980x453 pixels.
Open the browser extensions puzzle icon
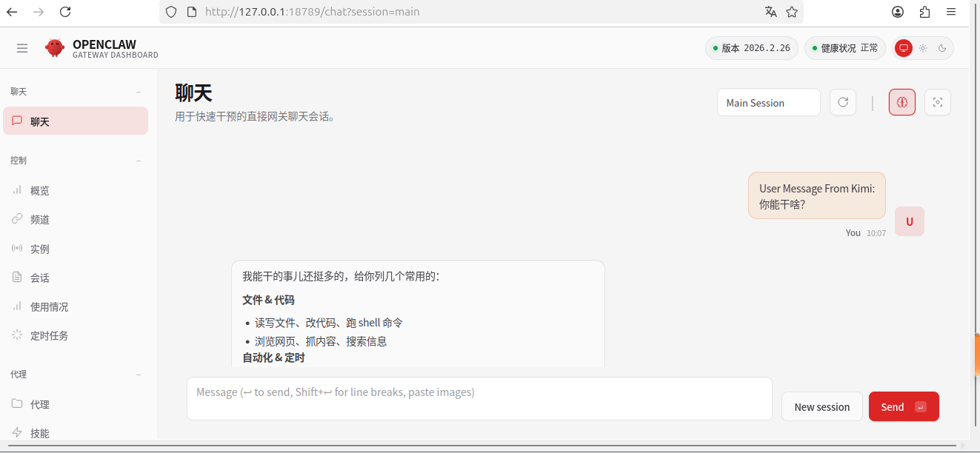click(924, 12)
